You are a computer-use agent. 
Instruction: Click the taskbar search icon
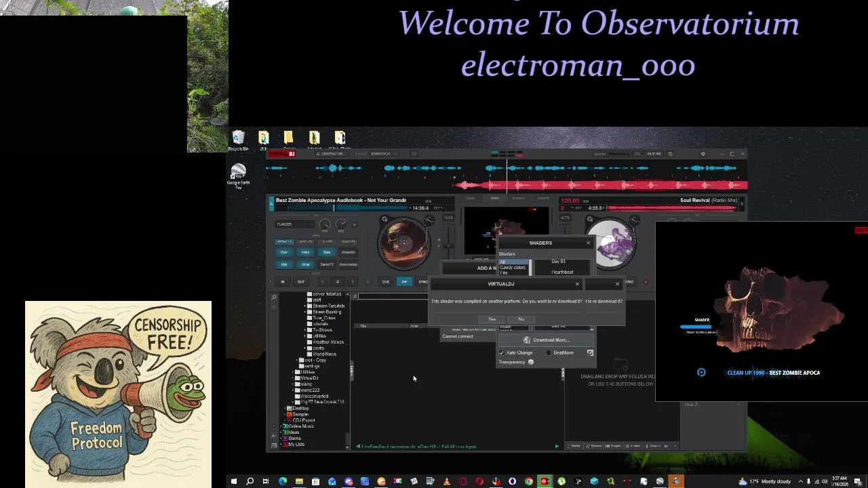250,482
